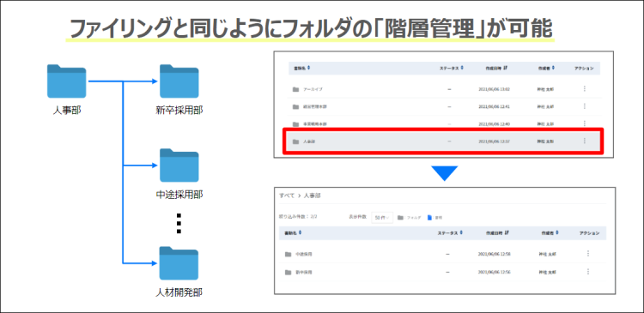
Task: Click the アクション header in the top list
Action: [584, 69]
